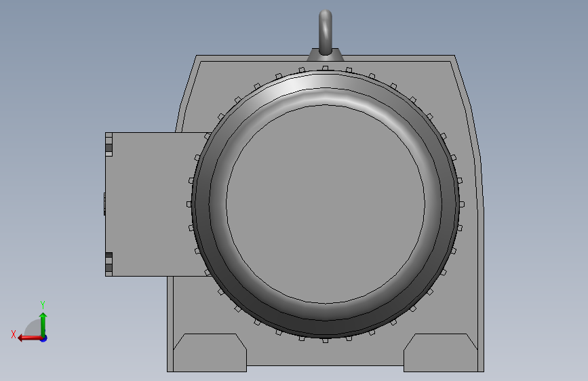Pick the left mounting foot of the housing
The image size is (588, 381).
point(210,353)
